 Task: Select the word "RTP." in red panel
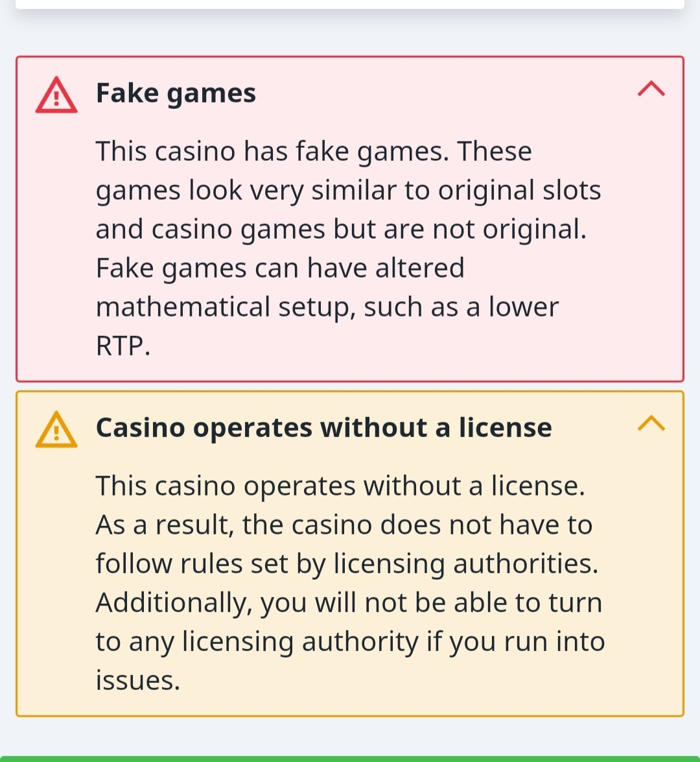pos(123,346)
